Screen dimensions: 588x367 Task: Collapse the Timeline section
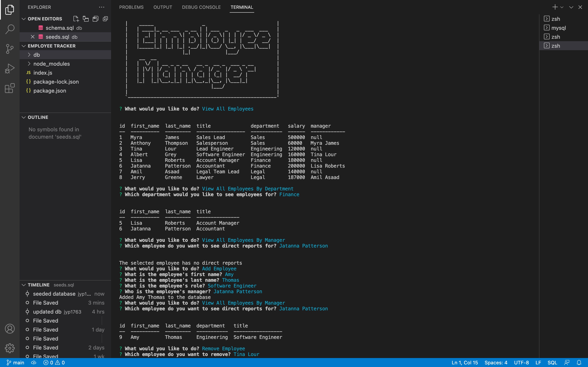point(23,285)
